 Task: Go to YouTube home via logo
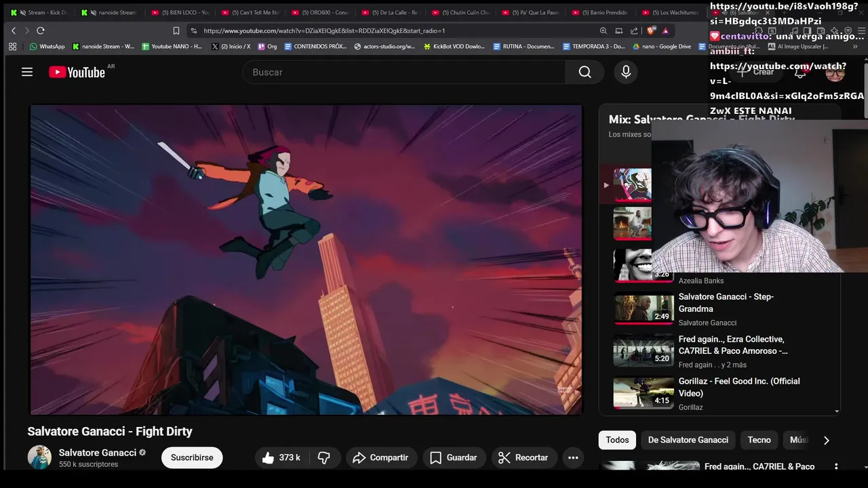[77, 72]
